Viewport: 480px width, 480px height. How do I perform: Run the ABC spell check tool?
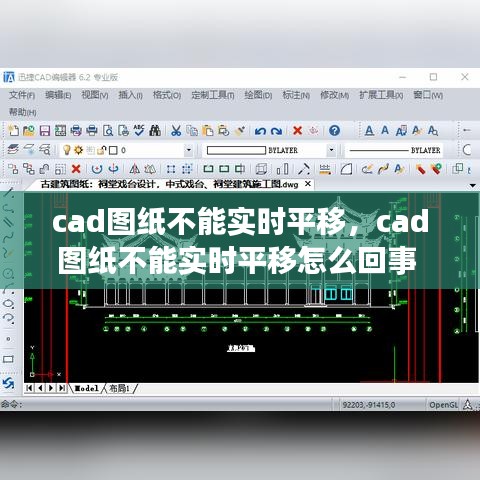point(139,130)
